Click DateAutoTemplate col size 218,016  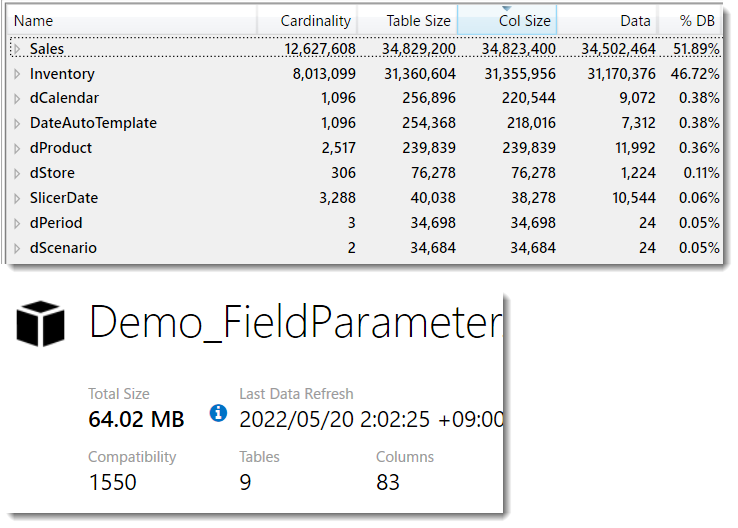(x=531, y=123)
